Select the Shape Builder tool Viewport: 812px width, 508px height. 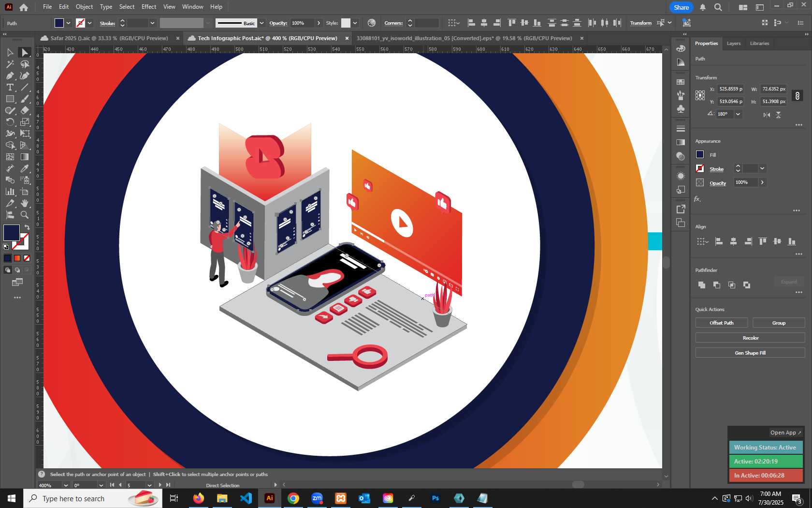(10, 145)
